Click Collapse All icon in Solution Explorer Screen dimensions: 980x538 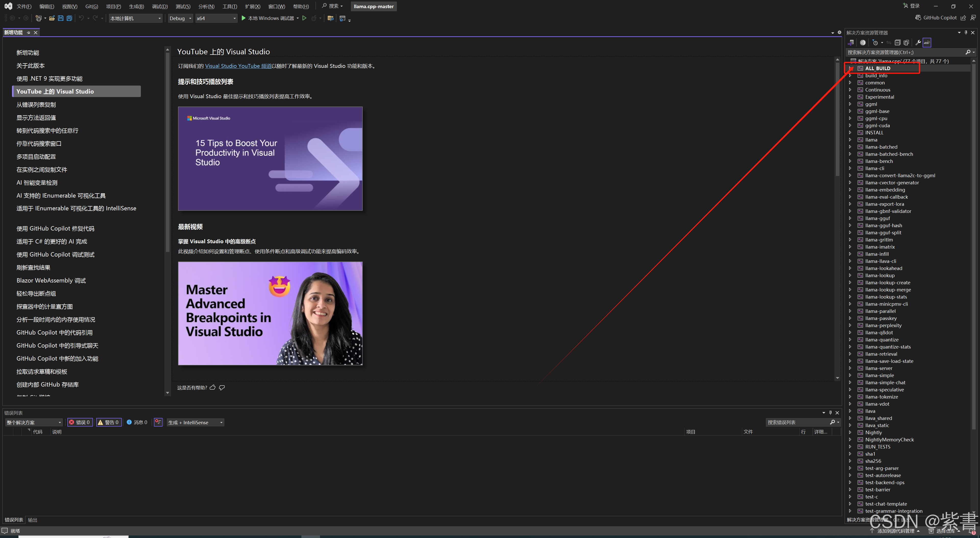coord(898,43)
